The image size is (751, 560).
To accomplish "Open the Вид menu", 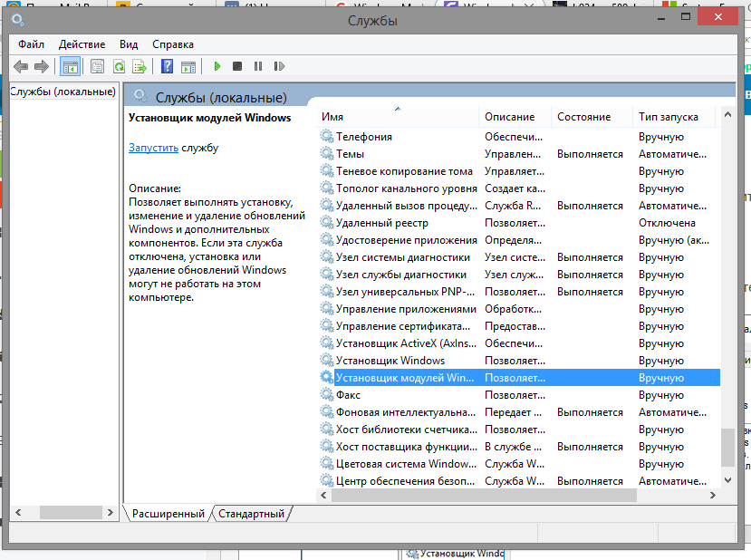I will 129,43.
